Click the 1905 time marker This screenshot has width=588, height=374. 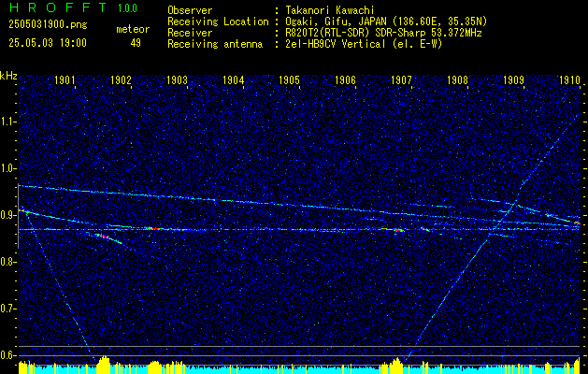point(290,79)
